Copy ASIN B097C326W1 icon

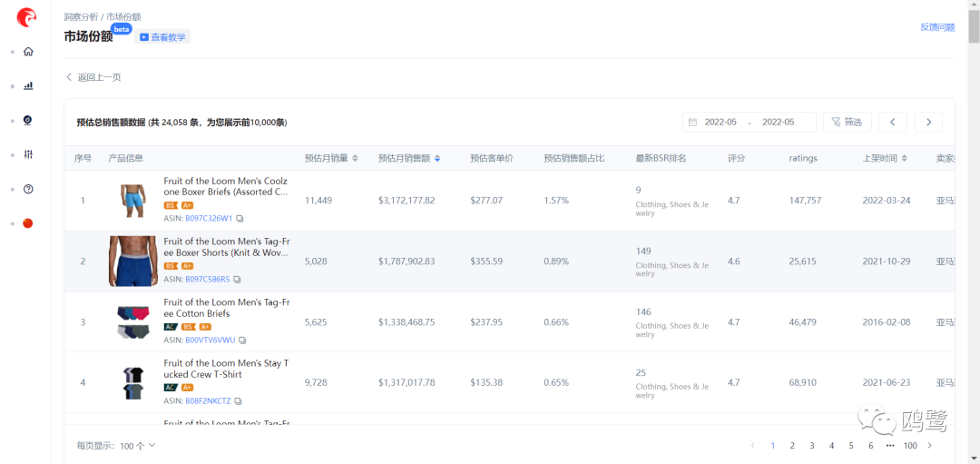240,219
